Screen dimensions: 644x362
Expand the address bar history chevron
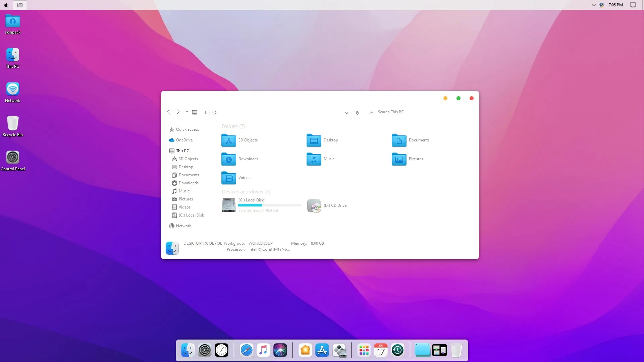(x=346, y=113)
